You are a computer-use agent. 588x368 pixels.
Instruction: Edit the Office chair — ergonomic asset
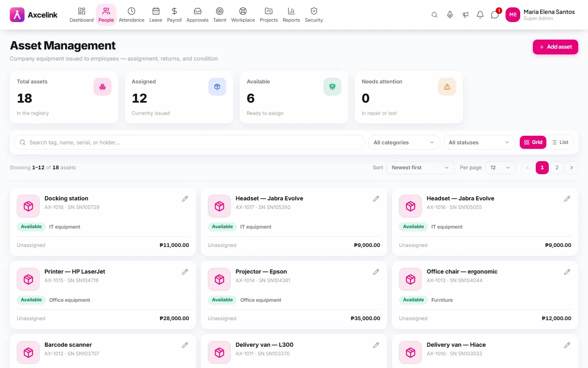(x=567, y=272)
